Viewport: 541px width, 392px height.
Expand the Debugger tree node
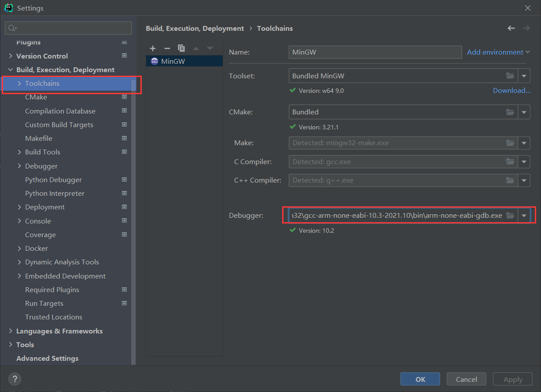coord(19,166)
